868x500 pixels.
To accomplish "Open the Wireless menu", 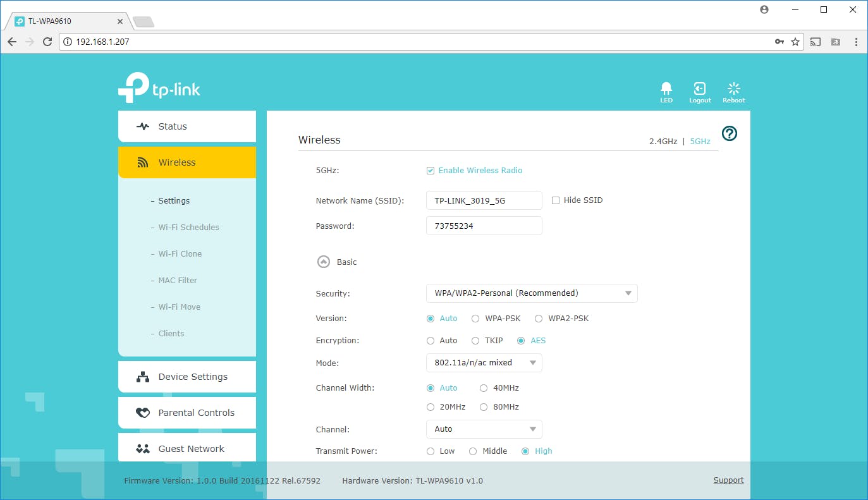I will point(187,162).
